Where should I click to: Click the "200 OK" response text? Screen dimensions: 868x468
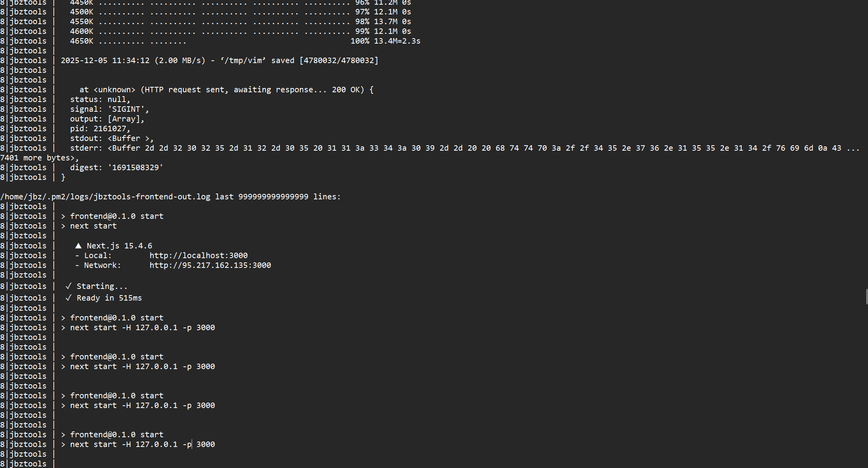346,90
